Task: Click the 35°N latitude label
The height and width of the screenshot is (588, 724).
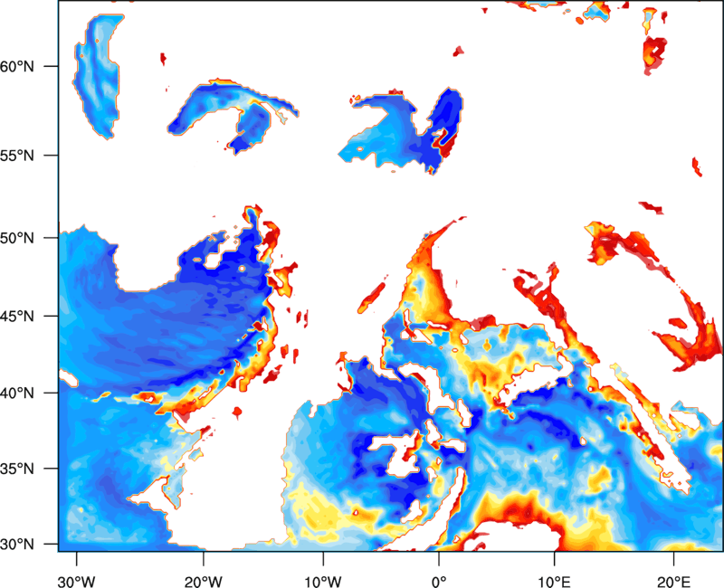Action: [x=17, y=469]
